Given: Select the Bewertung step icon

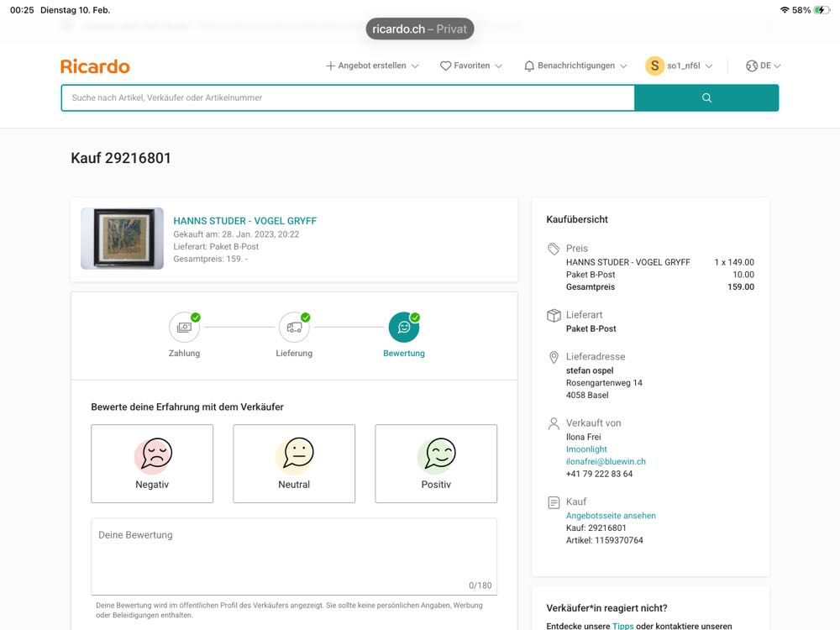Looking at the screenshot, I should (x=403, y=328).
